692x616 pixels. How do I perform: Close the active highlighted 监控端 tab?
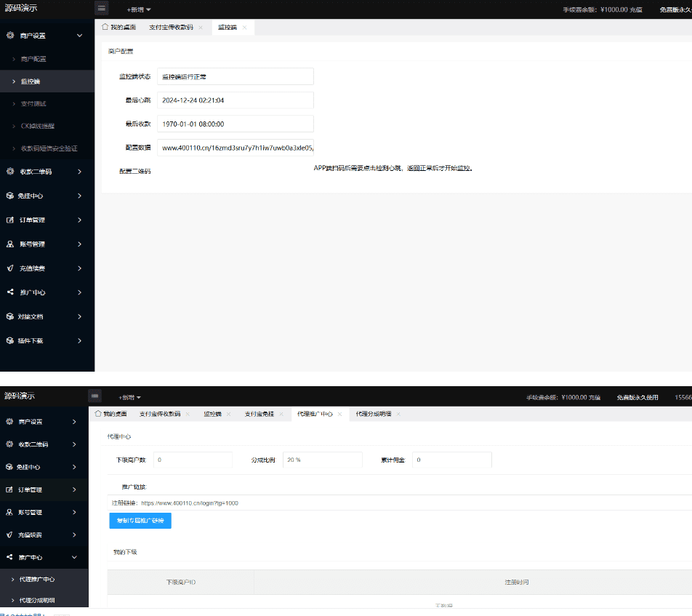[244, 28]
